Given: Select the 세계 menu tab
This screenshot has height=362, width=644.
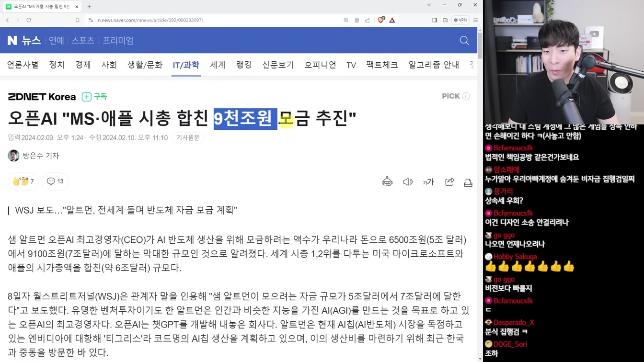Looking at the screenshot, I should pyautogui.click(x=218, y=65).
